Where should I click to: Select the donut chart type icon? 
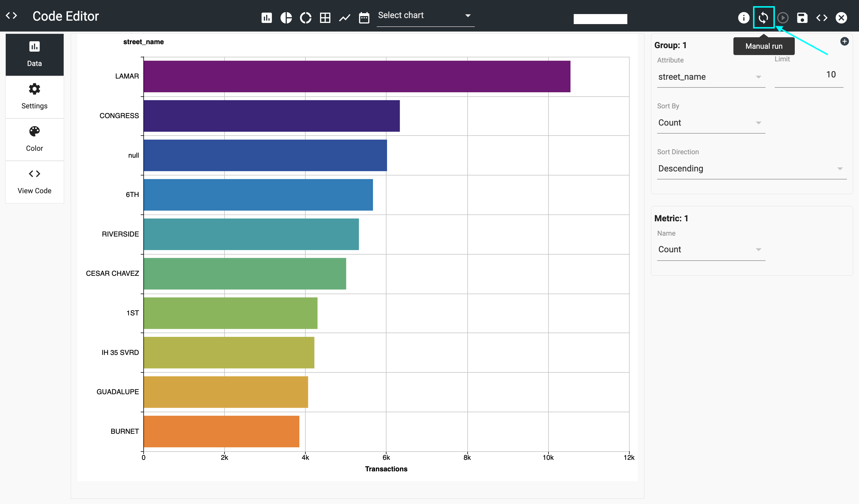[306, 18]
